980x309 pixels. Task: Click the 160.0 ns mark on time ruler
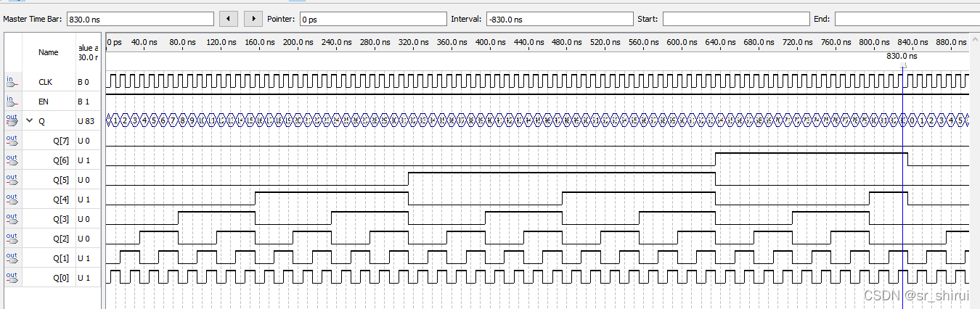[259, 42]
